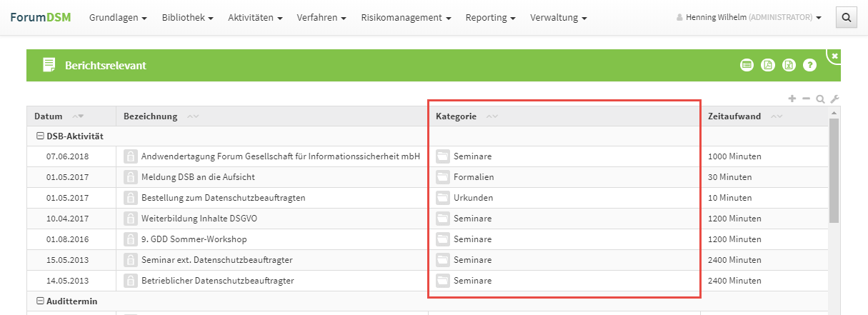Click the minus icon above the table
The height and width of the screenshot is (315, 868).
pyautogui.click(x=806, y=99)
